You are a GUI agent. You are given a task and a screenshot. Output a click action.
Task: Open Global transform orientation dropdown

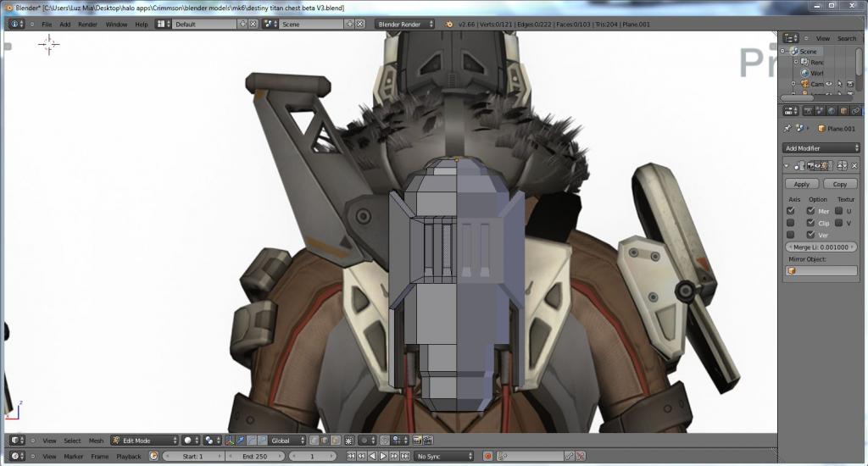(288, 441)
